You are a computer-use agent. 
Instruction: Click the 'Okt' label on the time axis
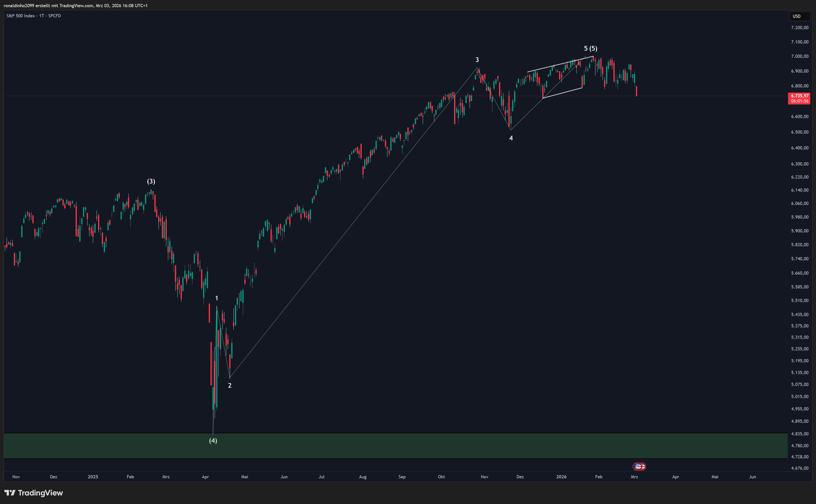coord(441,477)
